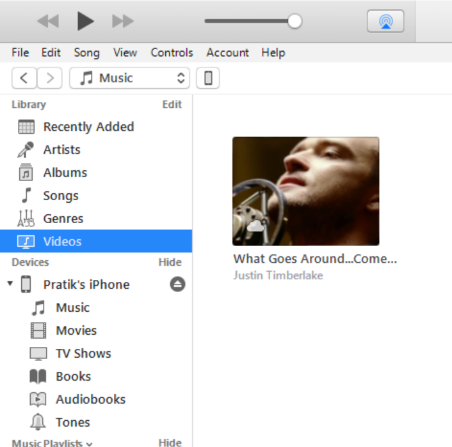Viewport: 452px width, 447px height.
Task: Open Movies under Pratik's iPhone
Action: 76,331
